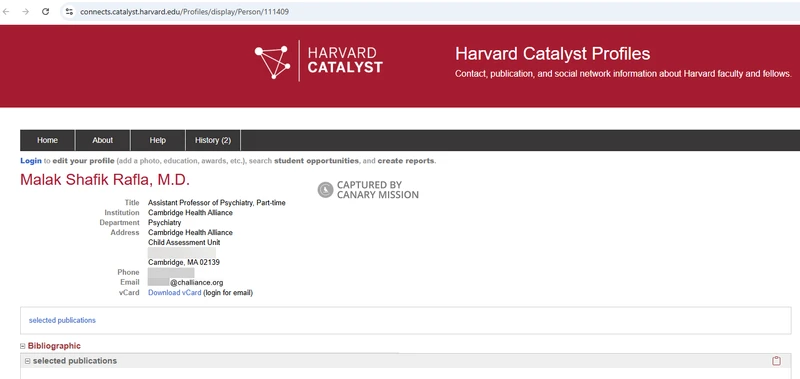Click the Bibliographic section heading
Image resolution: width=800 pixels, height=379 pixels.
pyautogui.click(x=54, y=346)
